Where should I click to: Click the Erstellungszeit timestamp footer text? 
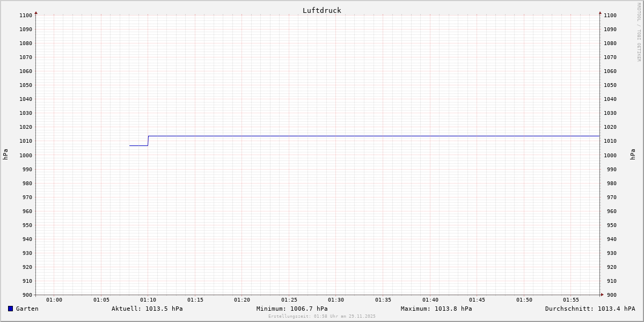322,316
